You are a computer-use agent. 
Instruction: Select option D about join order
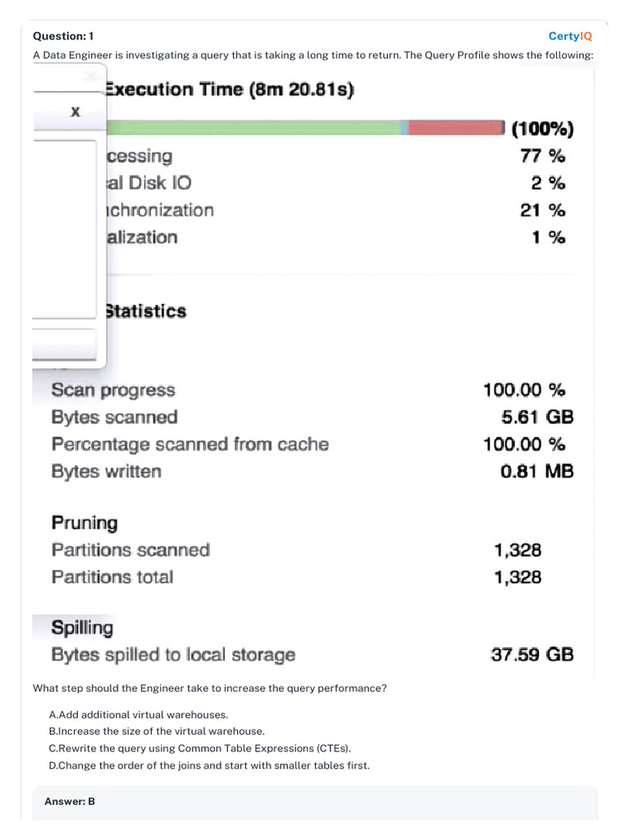click(x=209, y=765)
